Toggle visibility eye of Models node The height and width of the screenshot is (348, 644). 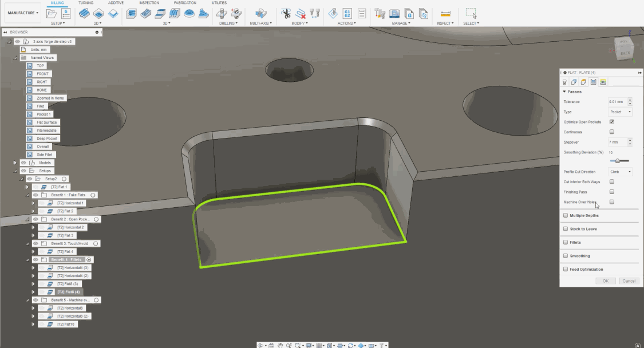click(x=24, y=163)
